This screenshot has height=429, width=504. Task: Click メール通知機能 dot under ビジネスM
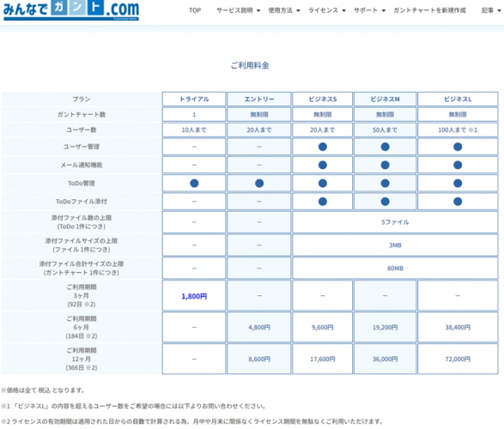(385, 165)
